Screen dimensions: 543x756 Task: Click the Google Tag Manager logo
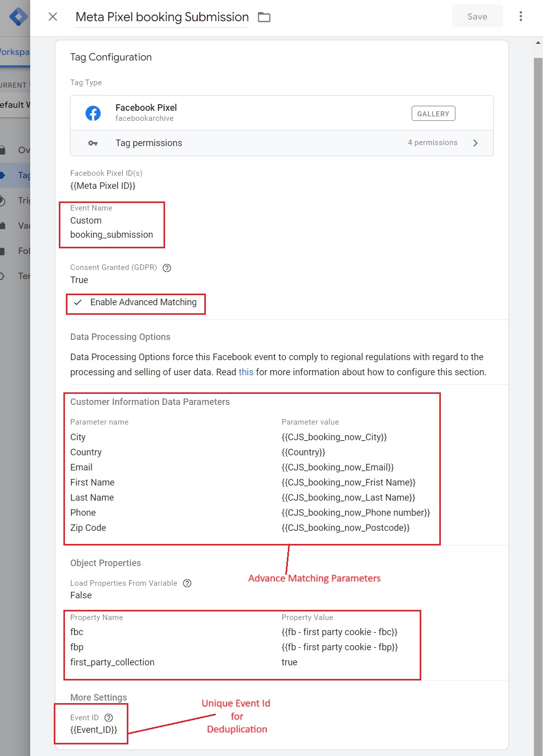click(19, 17)
